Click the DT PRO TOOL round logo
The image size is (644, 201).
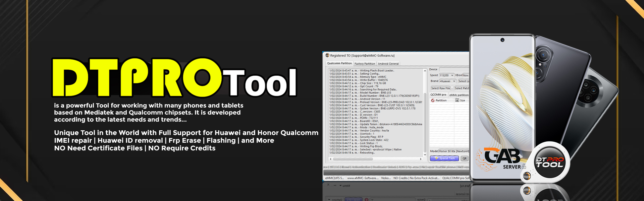(550, 162)
